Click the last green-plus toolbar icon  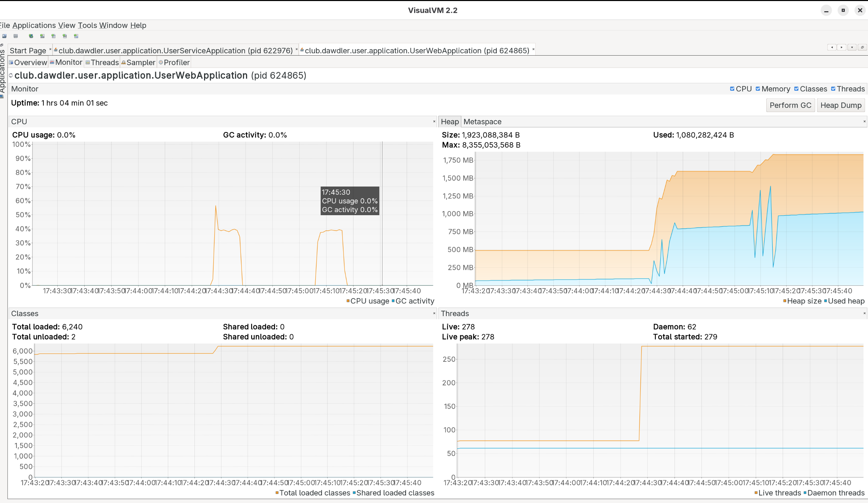click(x=76, y=36)
